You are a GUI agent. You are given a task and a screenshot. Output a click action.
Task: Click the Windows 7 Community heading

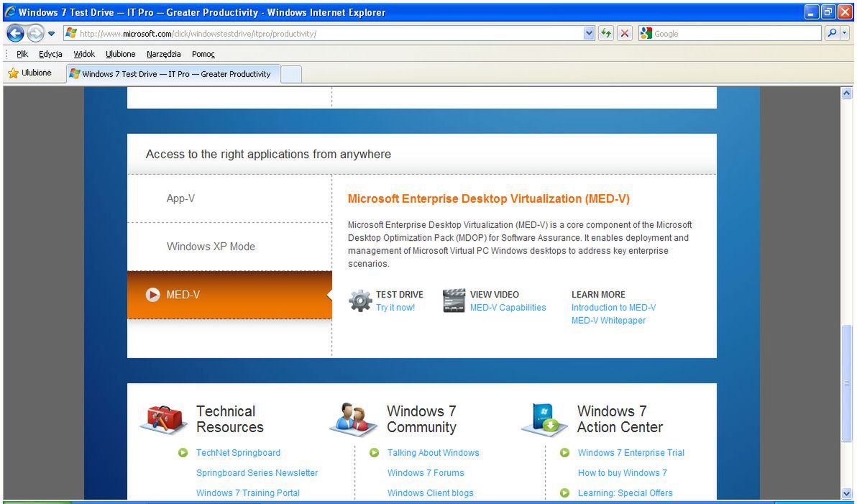coord(421,419)
